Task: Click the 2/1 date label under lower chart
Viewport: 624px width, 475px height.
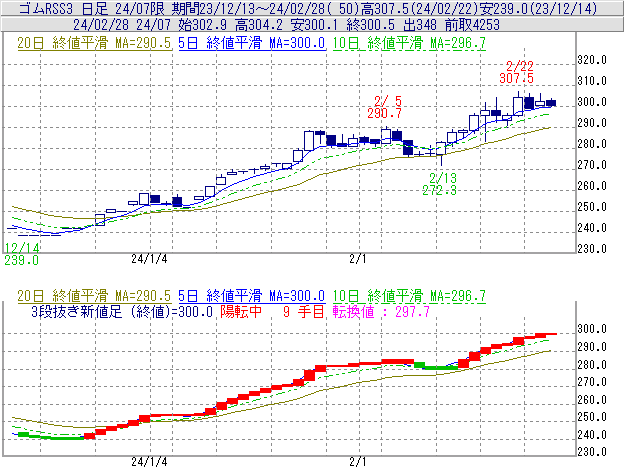Action: pos(358,462)
